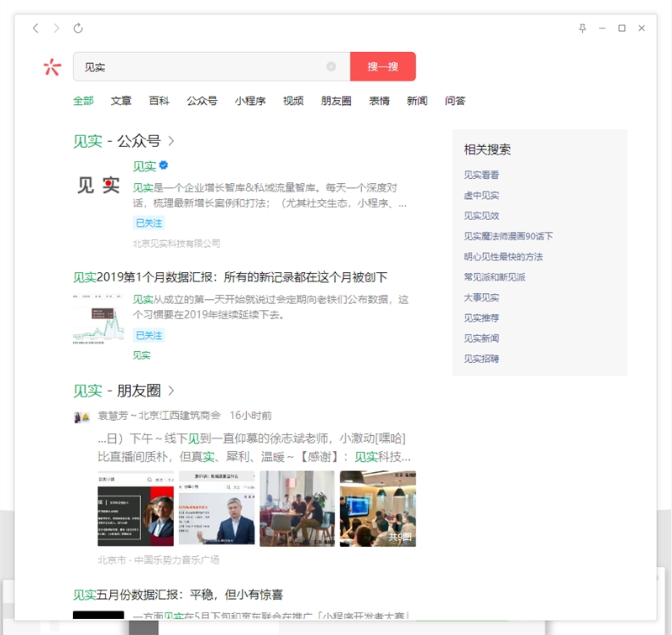672x635 pixels.
Task: Click location 北京市·中国乐势力音乐广场
Action: click(x=158, y=560)
